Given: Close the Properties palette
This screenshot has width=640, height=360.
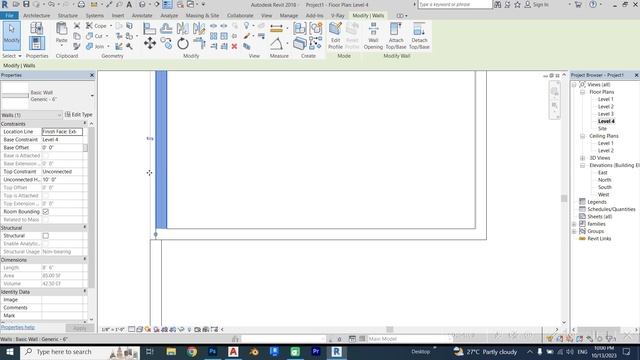Looking at the screenshot, I should [92, 75].
